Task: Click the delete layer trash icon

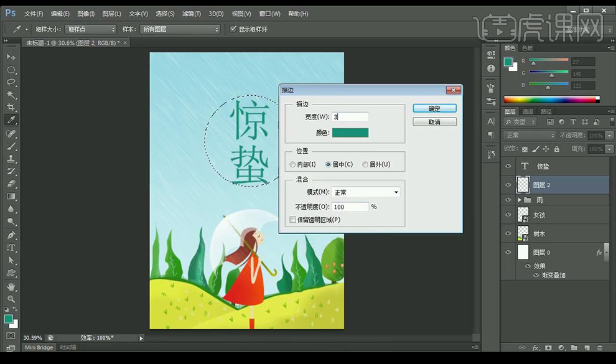Action: coord(600,348)
